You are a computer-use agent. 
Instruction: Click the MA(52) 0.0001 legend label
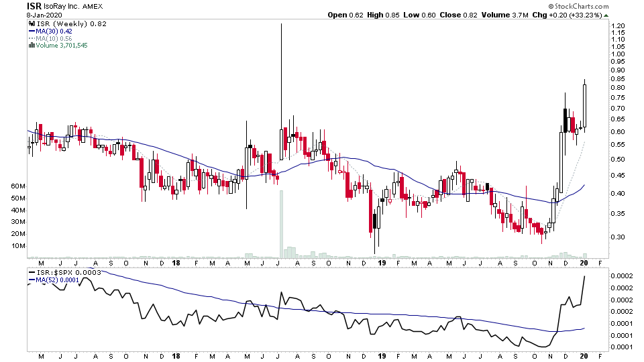coord(57,280)
